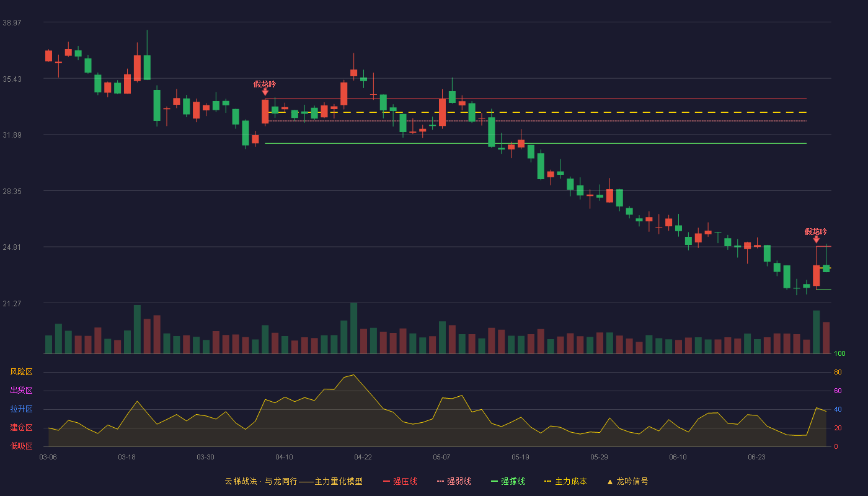Click the 06-23 date label
This screenshot has height=496, width=868.
click(756, 457)
